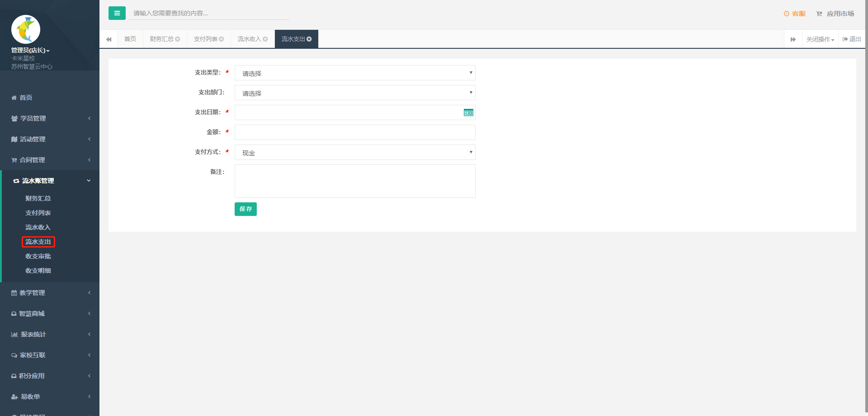Viewport: 868px width, 416px height.
Task: Click the inbox icon beside 智慧商城
Action: tap(14, 313)
